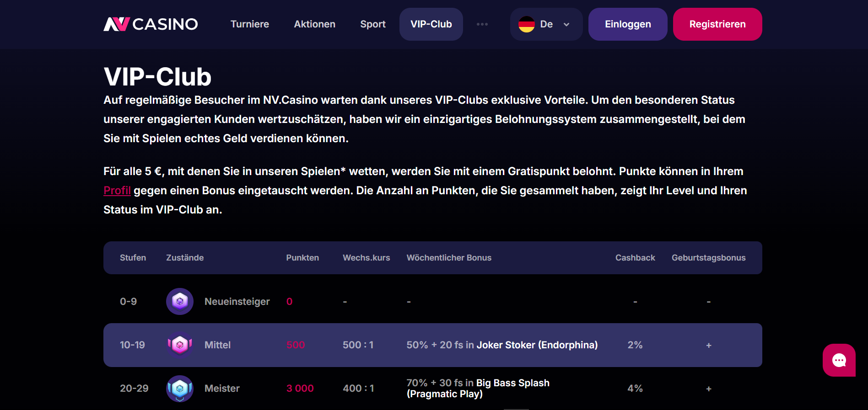
Task: Click the Meister level badge icon
Action: pyautogui.click(x=180, y=389)
